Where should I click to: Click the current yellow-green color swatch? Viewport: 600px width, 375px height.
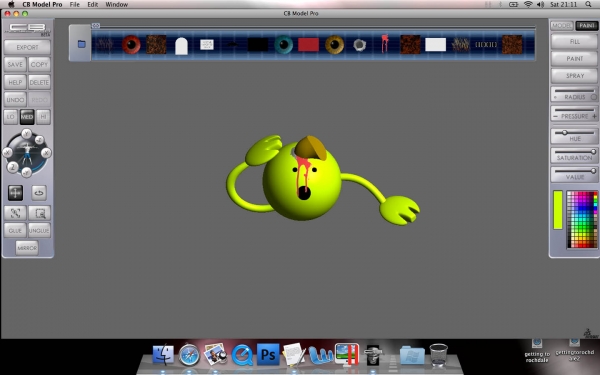[558, 210]
